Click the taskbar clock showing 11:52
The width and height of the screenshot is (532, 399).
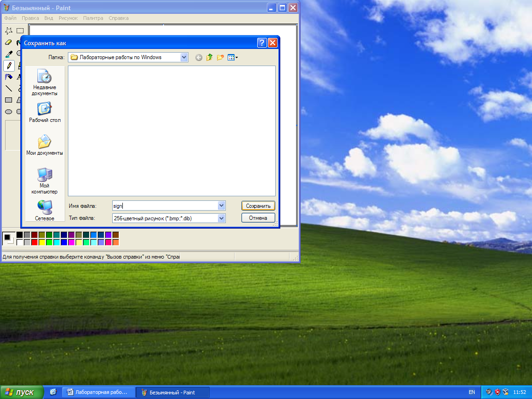point(520,392)
